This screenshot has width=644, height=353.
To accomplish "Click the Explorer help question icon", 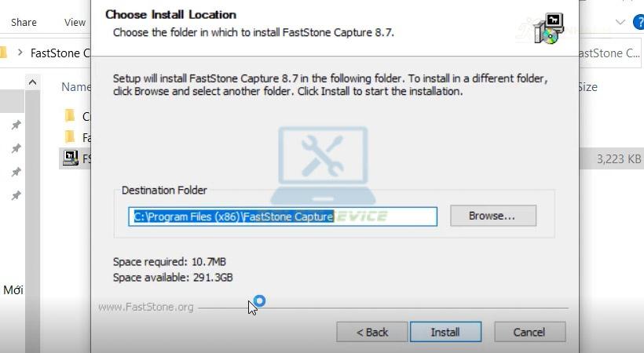I will click(x=639, y=22).
